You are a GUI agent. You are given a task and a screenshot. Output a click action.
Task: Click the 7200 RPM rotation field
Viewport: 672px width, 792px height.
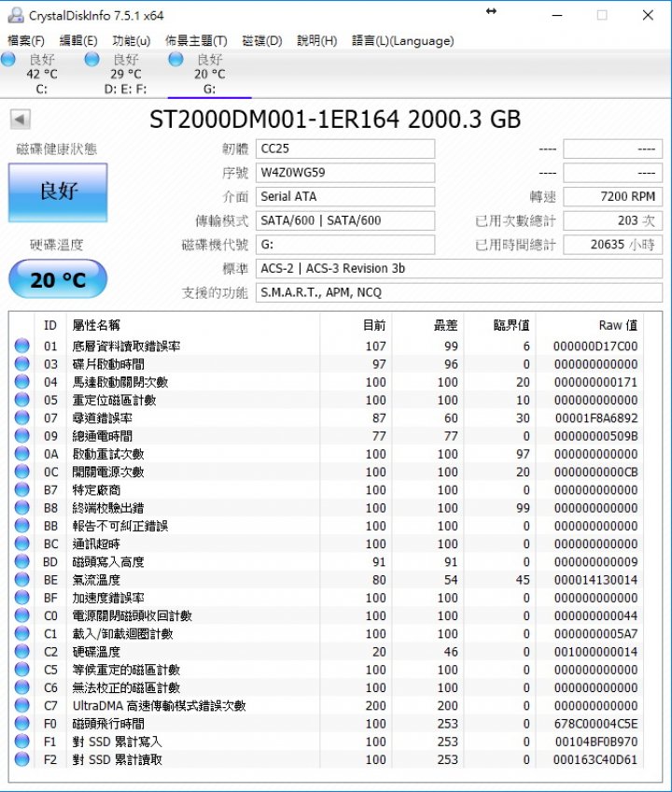point(613,196)
